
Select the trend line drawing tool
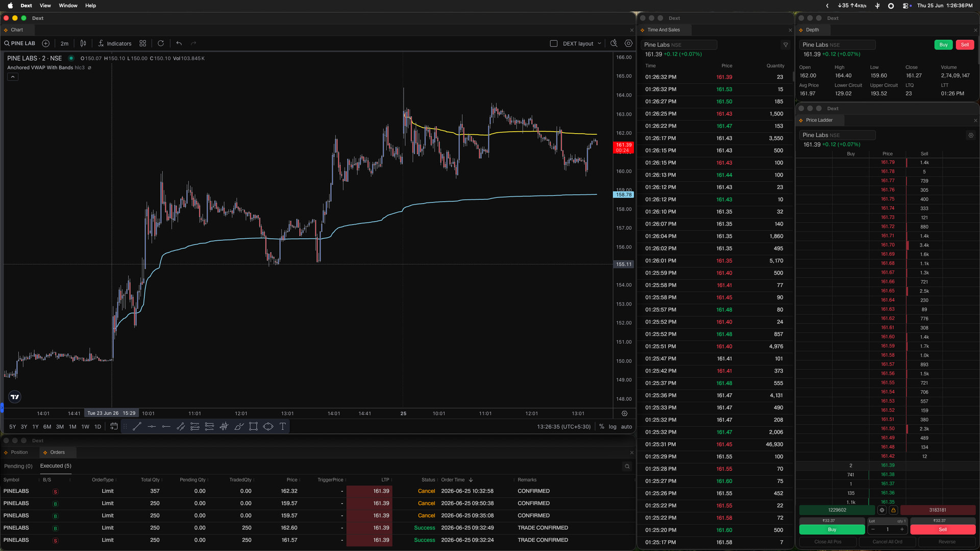tap(137, 427)
